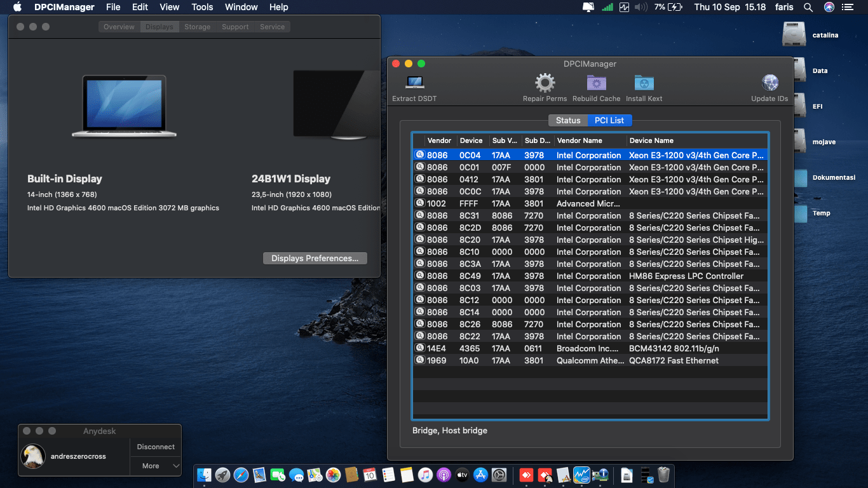This screenshot has height=488, width=868.
Task: Open Trash in the Dock
Action: click(x=663, y=475)
